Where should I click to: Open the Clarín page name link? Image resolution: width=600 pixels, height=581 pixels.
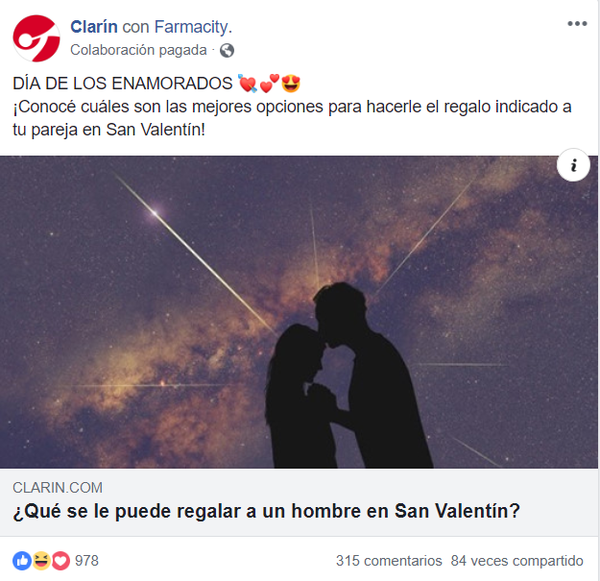tap(94, 27)
